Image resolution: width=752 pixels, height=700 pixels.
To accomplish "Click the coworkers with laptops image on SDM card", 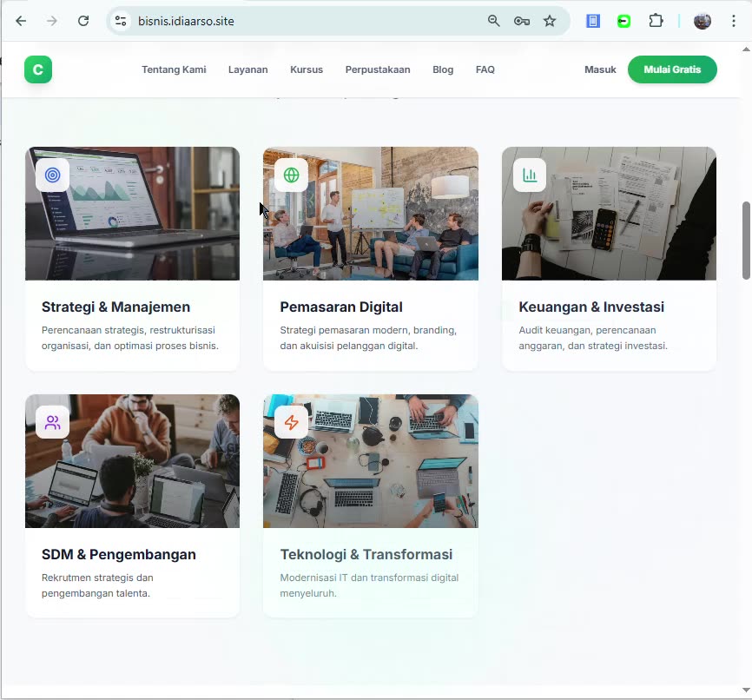I will coord(132,461).
